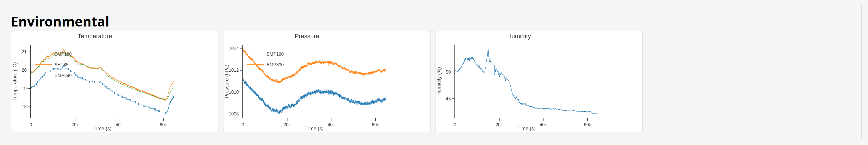The width and height of the screenshot is (868, 145).
Task: Toggle BMP180 trace in Temperature legend
Action: [63, 54]
